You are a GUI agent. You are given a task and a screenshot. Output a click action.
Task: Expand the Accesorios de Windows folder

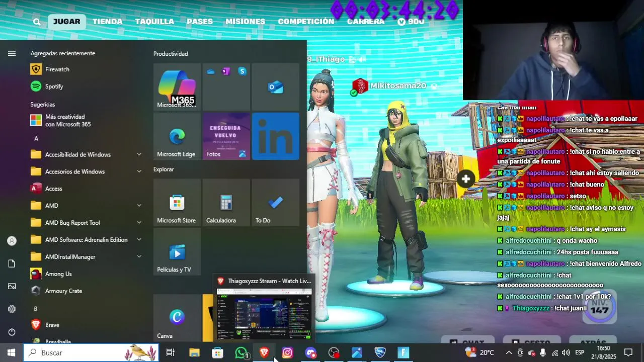pyautogui.click(x=86, y=172)
